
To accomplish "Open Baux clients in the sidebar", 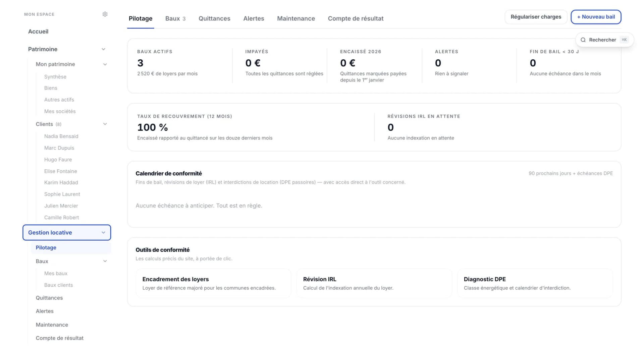I will tap(58, 285).
